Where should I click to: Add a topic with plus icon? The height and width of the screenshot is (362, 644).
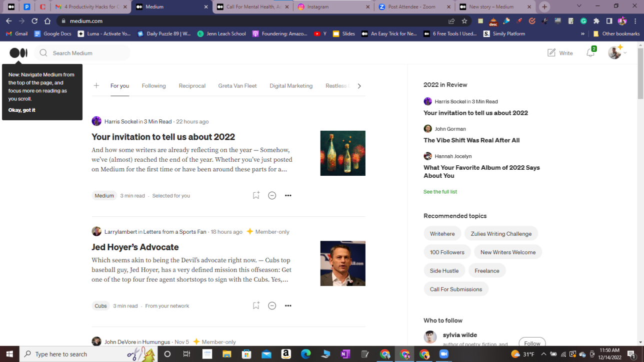click(x=96, y=86)
